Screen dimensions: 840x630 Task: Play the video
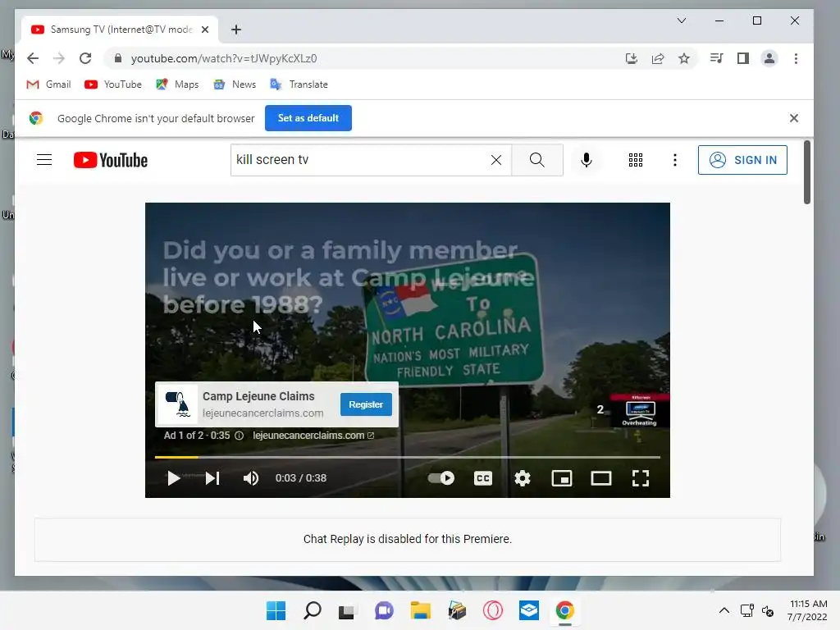[173, 478]
